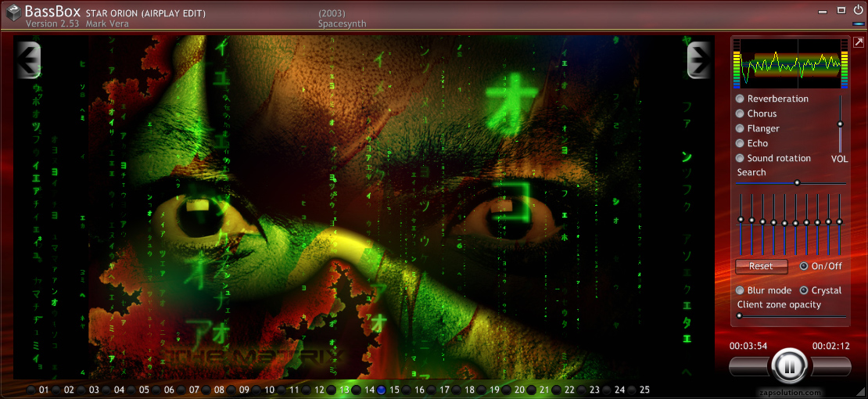Click the STAR ORION (AIRPLAY EDIT) title
The width and height of the screenshot is (868, 399).
[x=145, y=13]
